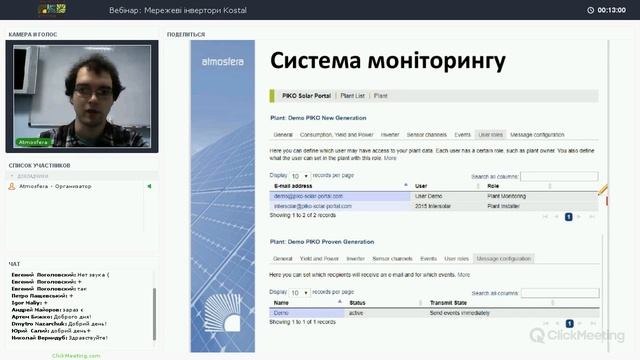Focus Search all columns field in message table
Screen dimensions: 640x360
[x=560, y=293]
